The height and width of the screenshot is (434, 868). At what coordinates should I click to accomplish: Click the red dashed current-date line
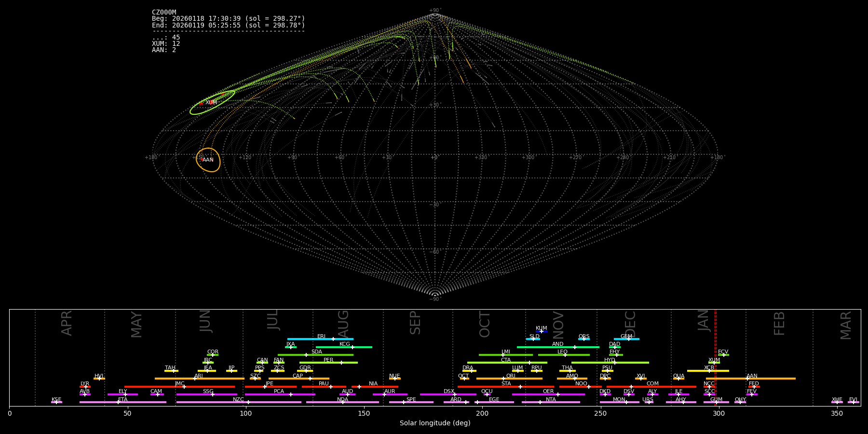tap(715, 357)
